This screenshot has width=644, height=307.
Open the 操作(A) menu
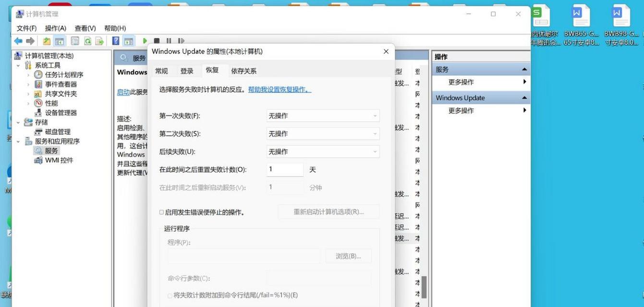click(x=56, y=28)
